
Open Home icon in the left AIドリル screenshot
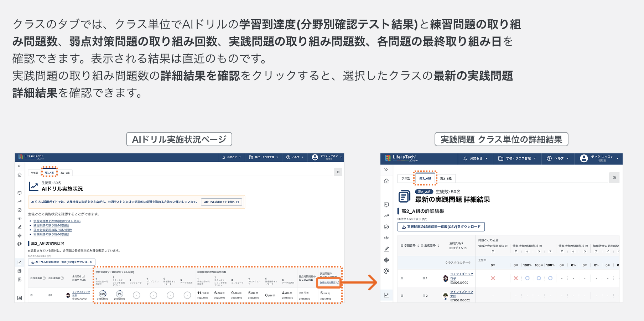coord(20,175)
